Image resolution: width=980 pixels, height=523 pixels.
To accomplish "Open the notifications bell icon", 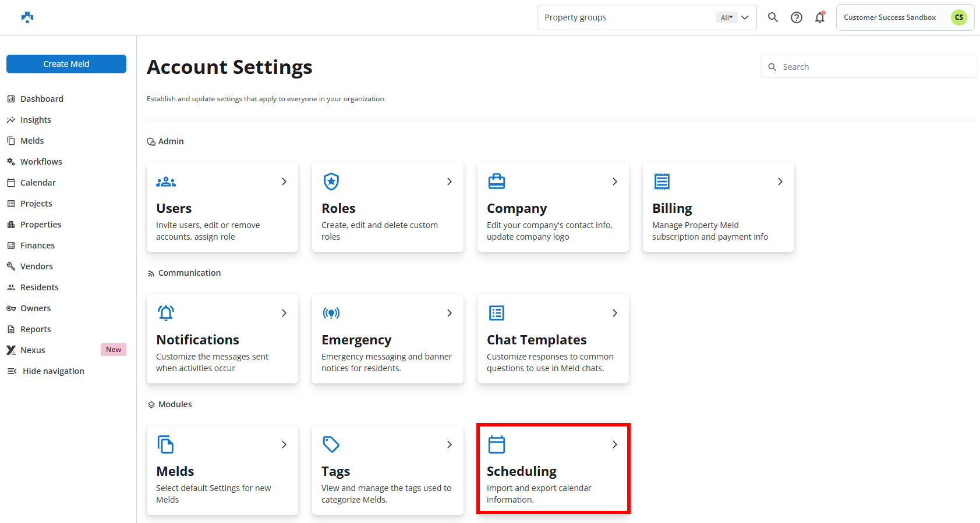I will point(820,17).
